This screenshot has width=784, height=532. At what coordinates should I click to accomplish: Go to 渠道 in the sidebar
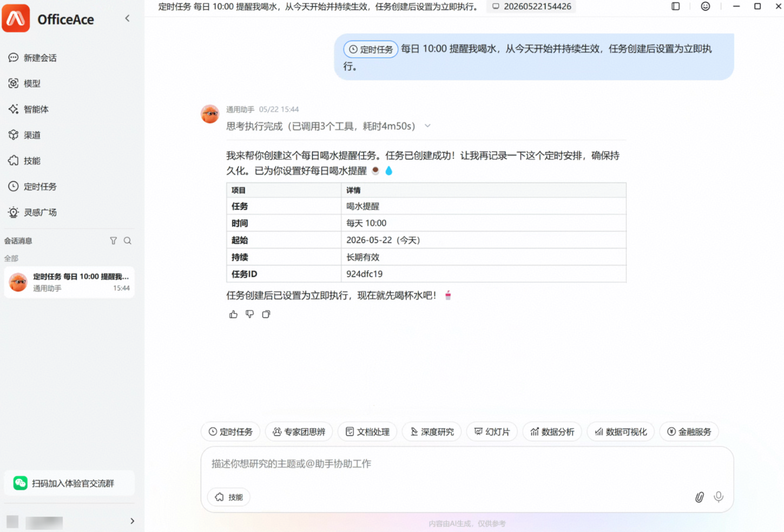pos(24,135)
